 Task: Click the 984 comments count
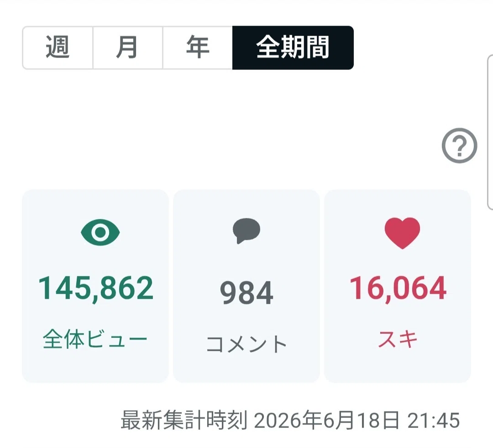[x=246, y=293]
